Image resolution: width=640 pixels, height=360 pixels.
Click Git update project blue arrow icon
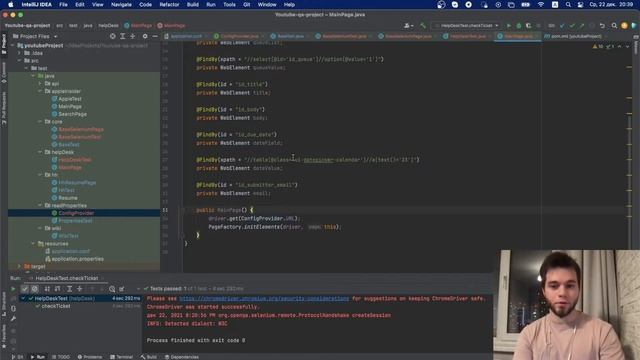pos(562,26)
